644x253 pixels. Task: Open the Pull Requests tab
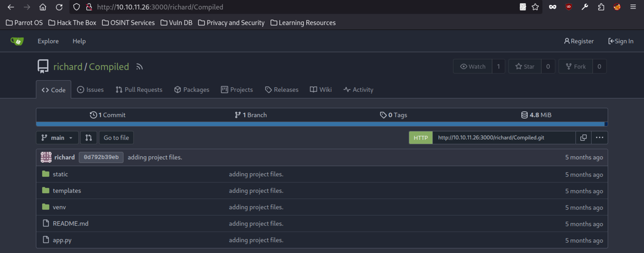139,89
